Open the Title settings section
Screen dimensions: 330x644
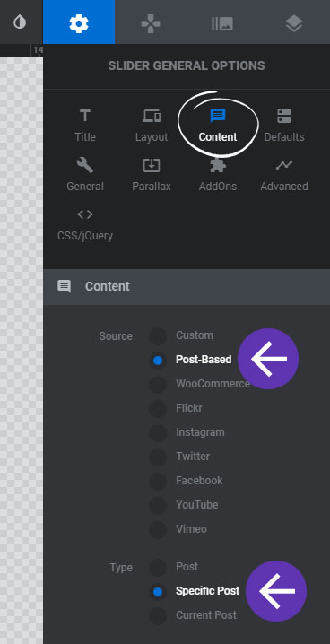[85, 126]
